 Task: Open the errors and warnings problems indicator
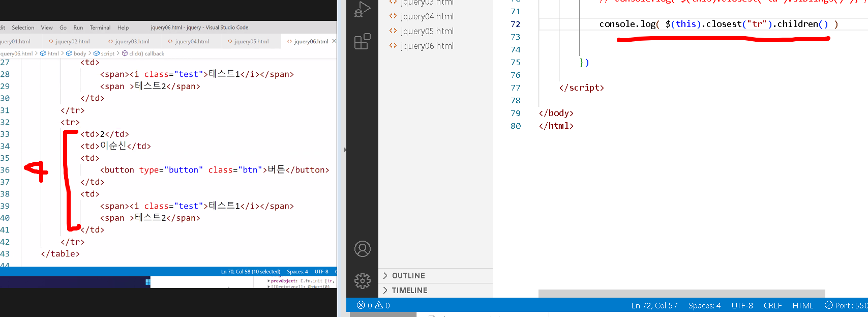[x=373, y=305]
